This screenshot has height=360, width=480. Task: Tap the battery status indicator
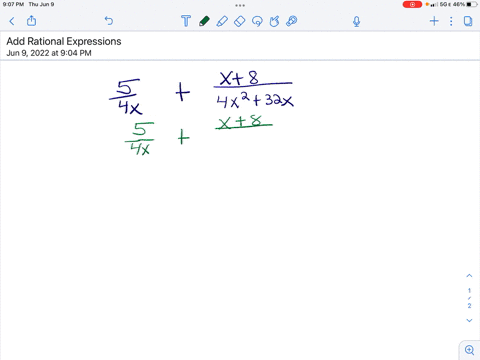click(x=471, y=4)
